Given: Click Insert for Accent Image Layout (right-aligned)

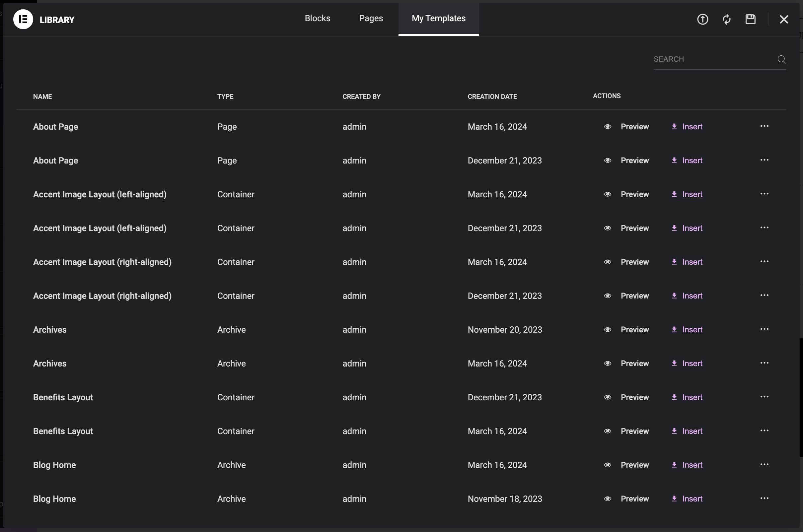Looking at the screenshot, I should (x=693, y=262).
